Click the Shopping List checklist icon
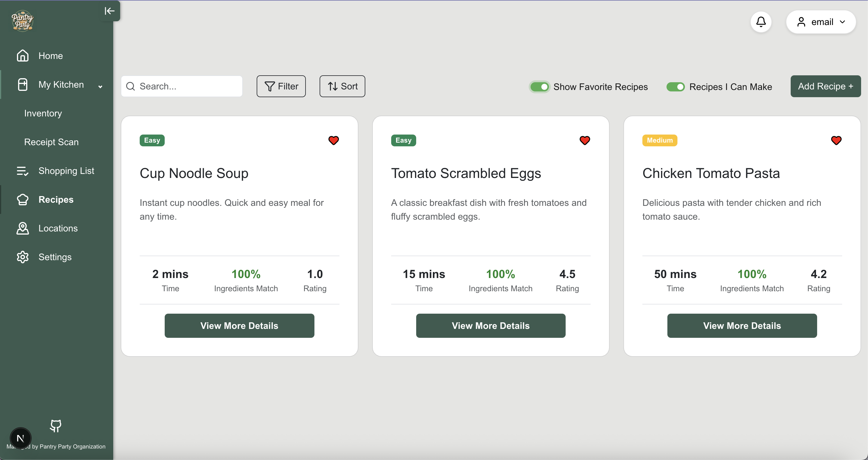868x460 pixels. [23, 171]
